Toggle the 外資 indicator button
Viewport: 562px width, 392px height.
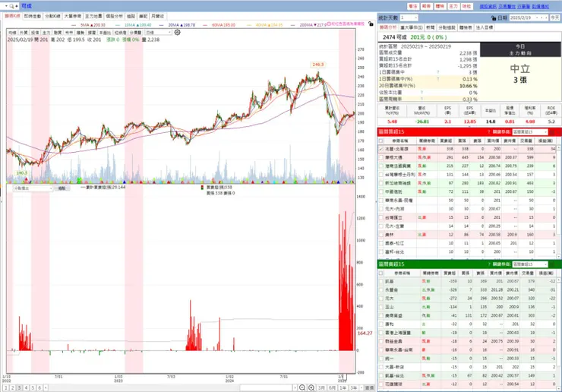(24, 33)
